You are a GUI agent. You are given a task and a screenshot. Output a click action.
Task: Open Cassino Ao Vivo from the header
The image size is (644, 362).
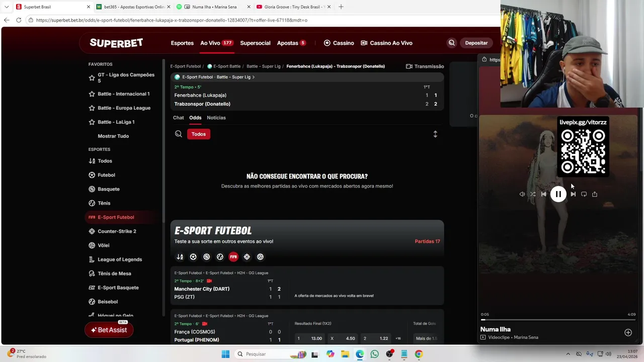386,43
